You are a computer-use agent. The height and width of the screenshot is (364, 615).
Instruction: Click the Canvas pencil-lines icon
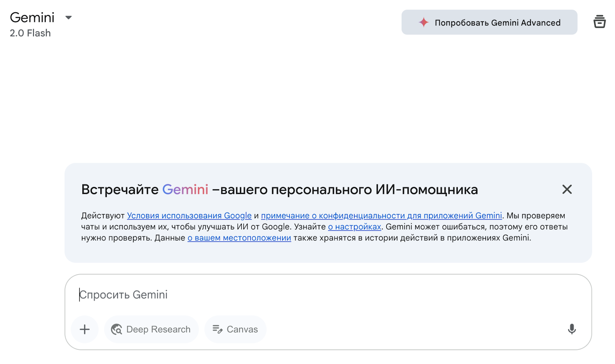(x=218, y=329)
